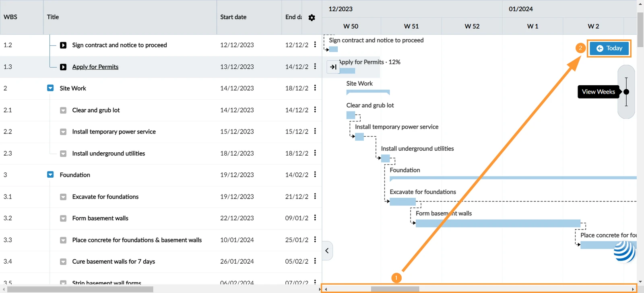
Task: Open three-dot menu for Site Work row
Action: pyautogui.click(x=315, y=88)
